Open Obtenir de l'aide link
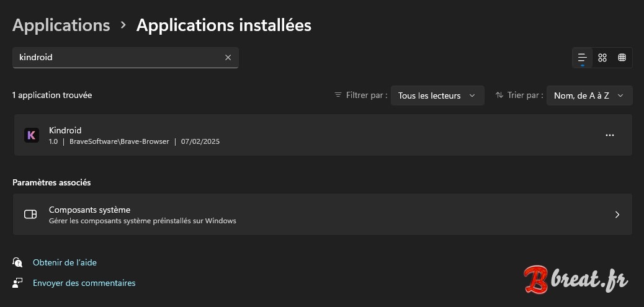This screenshot has width=644, height=307. (65, 262)
